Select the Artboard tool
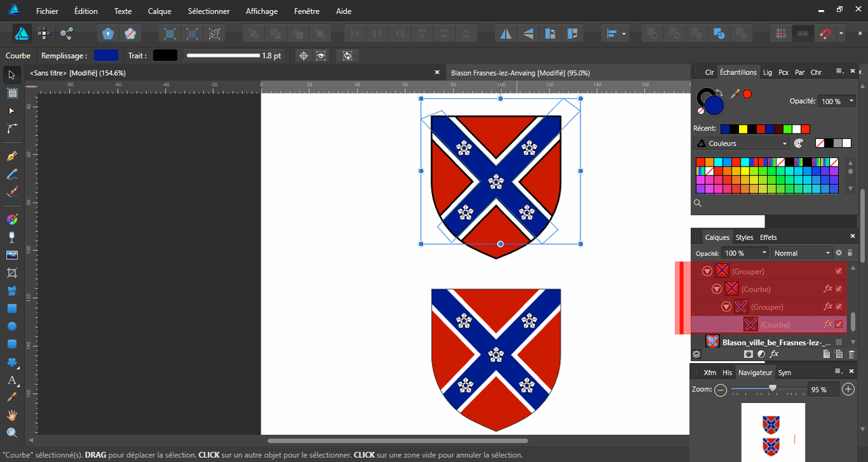The height and width of the screenshot is (462, 868). tap(12, 93)
